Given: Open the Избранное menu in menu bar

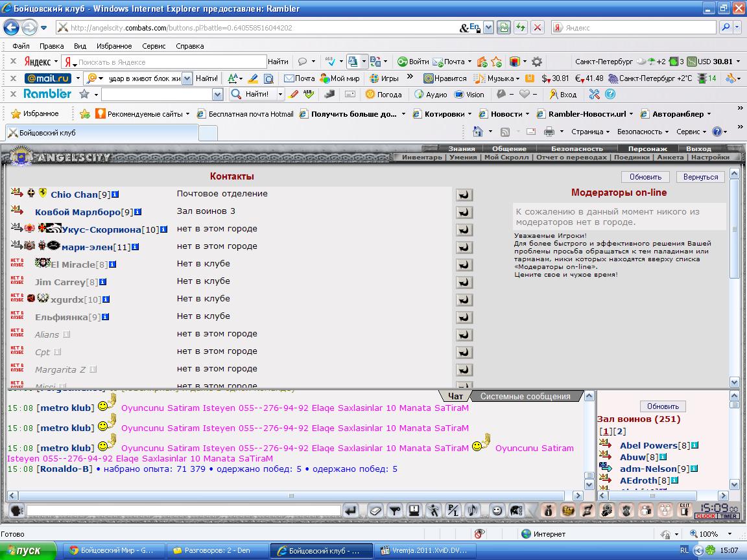Looking at the screenshot, I should [x=114, y=46].
